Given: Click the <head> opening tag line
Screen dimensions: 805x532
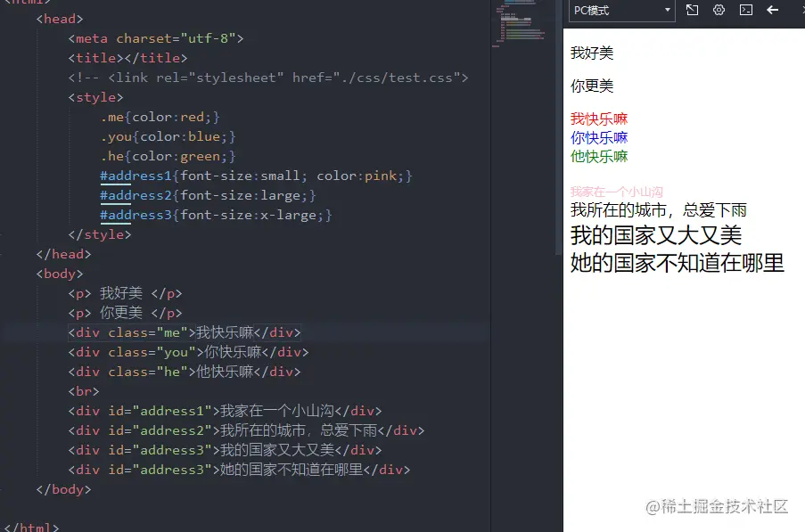Looking at the screenshot, I should tap(60, 19).
